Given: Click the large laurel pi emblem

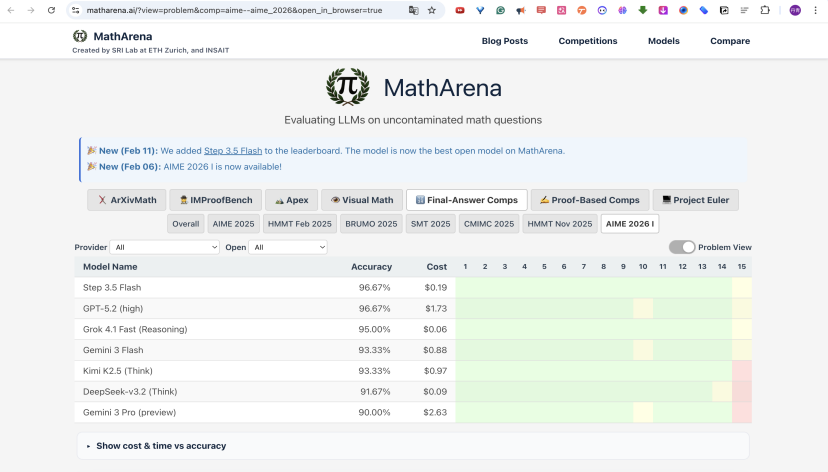Looking at the screenshot, I should 347,87.
